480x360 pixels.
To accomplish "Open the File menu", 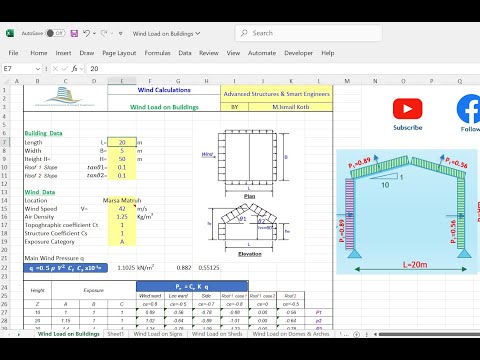I will coord(13,53).
